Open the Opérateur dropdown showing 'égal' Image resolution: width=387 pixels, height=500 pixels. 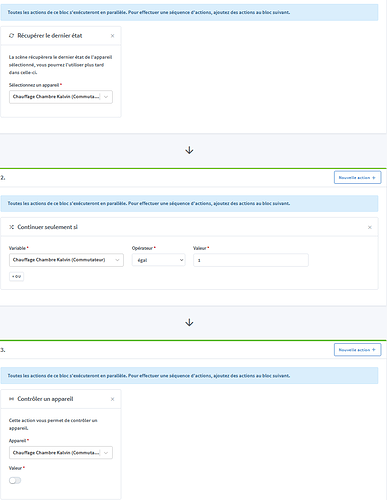[159, 260]
